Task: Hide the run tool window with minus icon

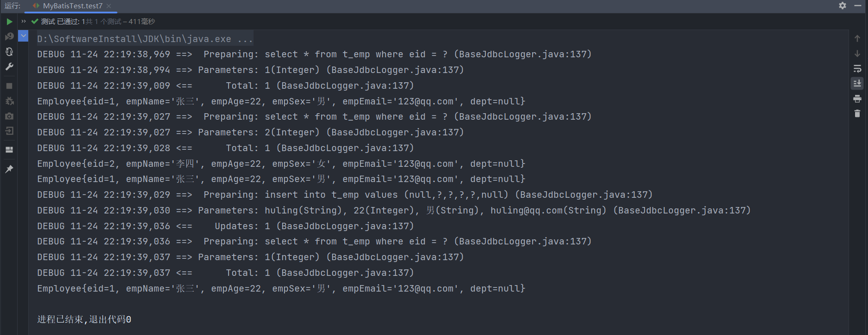Action: pos(857,6)
